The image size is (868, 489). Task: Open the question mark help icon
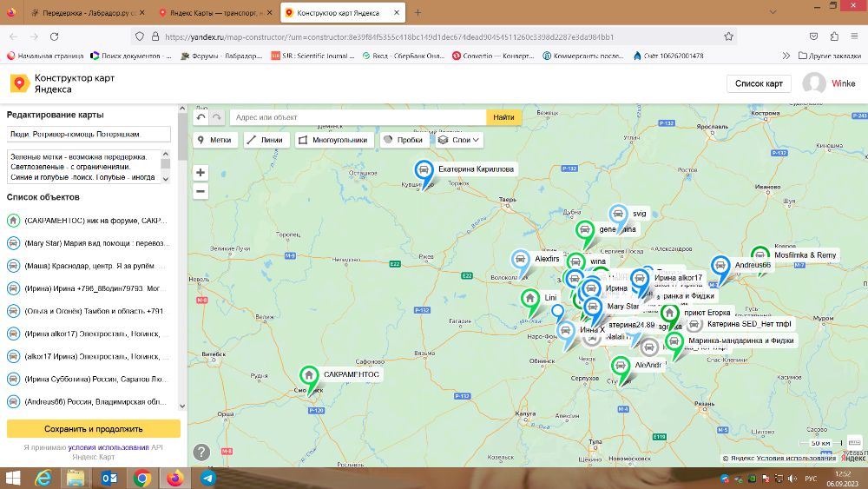[201, 452]
